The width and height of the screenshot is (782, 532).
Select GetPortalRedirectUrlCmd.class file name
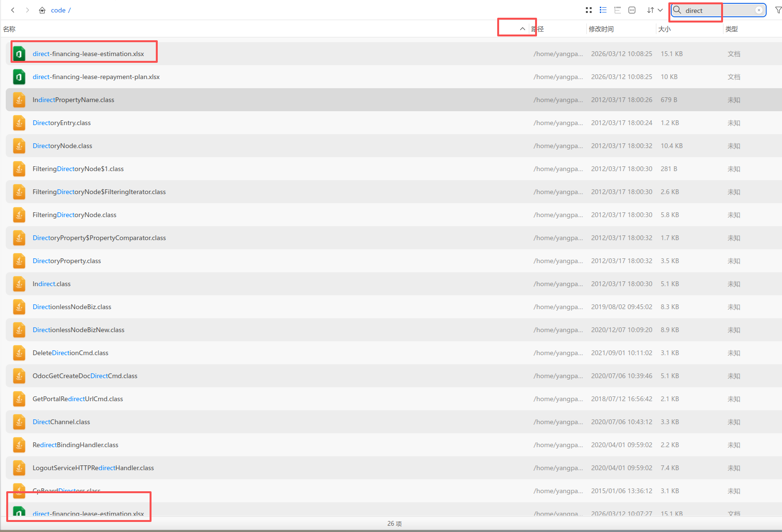(78, 399)
